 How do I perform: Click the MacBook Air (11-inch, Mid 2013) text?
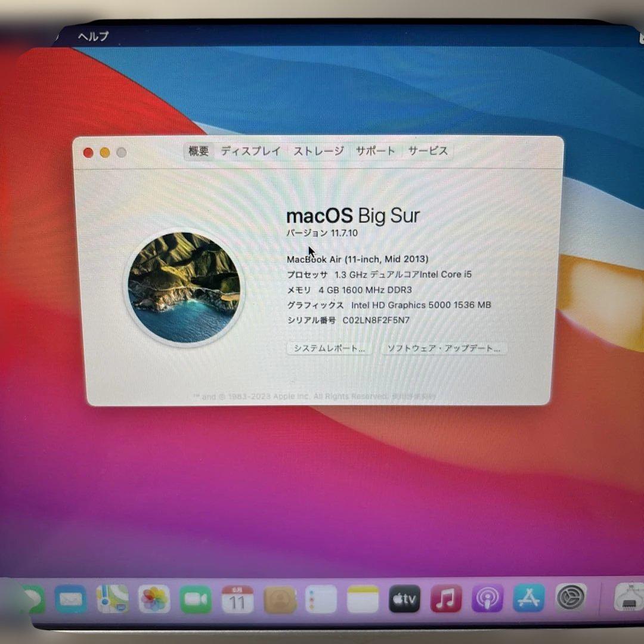[357, 259]
